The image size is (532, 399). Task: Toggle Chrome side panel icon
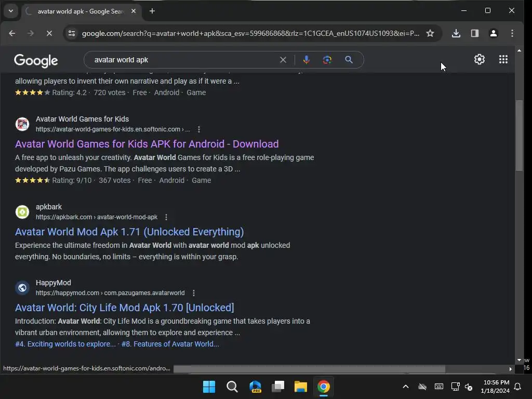click(475, 33)
